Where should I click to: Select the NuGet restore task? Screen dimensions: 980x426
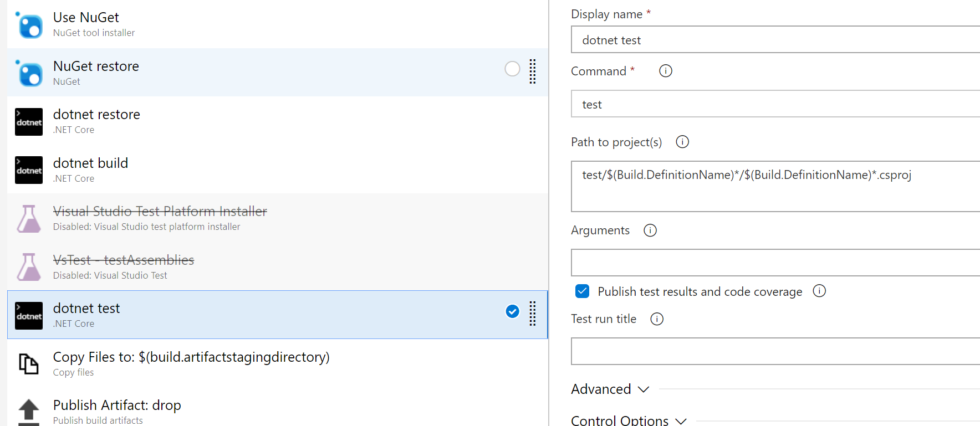point(278,73)
